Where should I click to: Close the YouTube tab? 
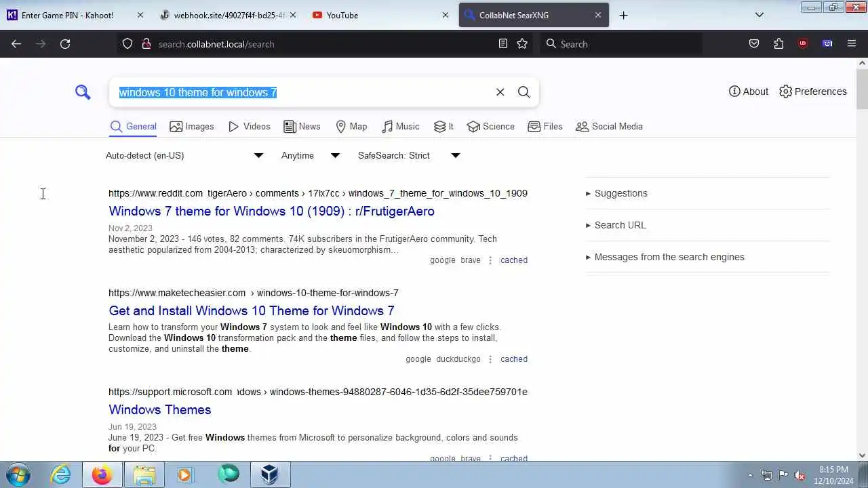[446, 15]
